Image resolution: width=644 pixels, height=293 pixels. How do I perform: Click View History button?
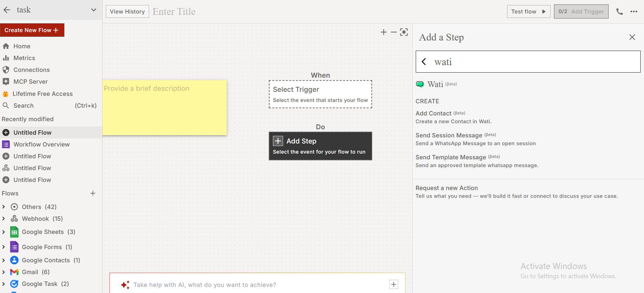(127, 11)
